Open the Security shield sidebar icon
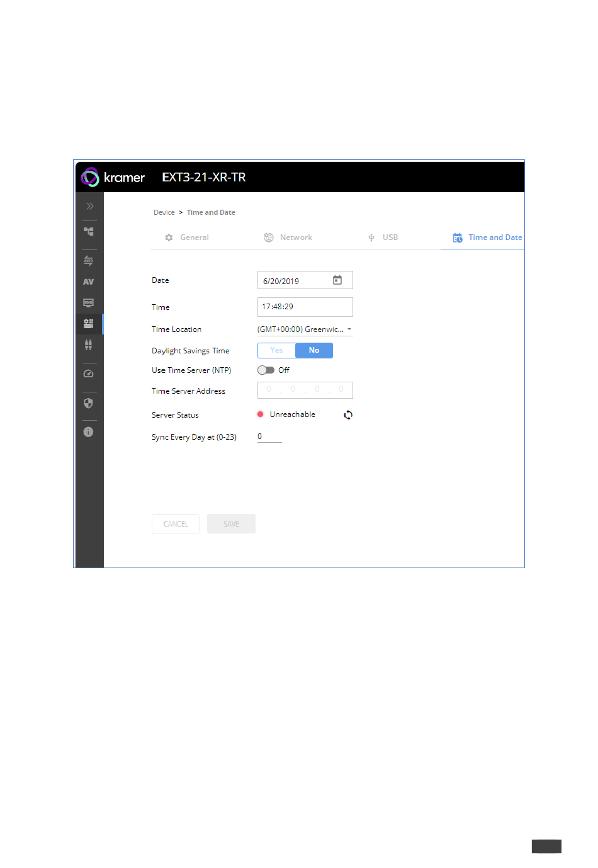The width and height of the screenshot is (598, 868). point(89,403)
